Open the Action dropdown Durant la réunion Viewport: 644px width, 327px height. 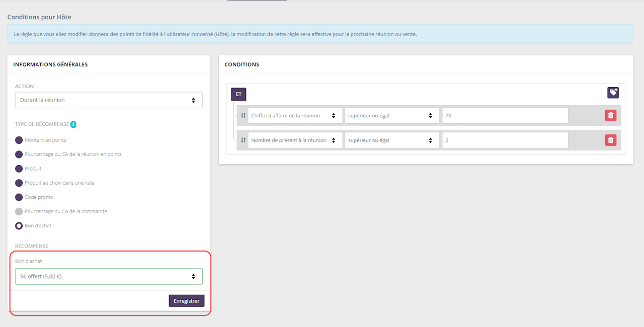[109, 100]
